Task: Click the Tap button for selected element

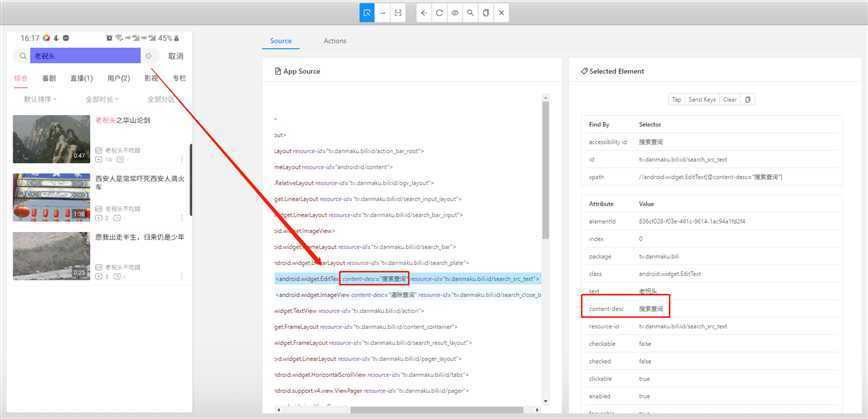Action: click(x=677, y=100)
